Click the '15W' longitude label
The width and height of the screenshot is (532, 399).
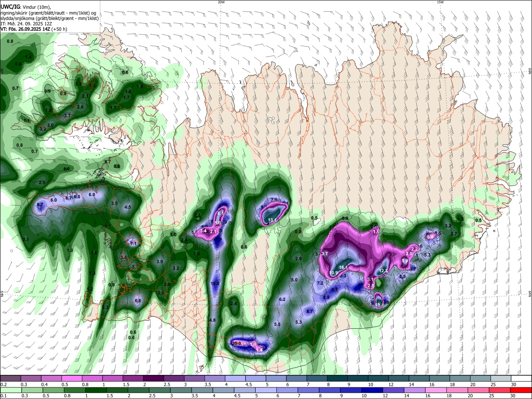click(440, 2)
